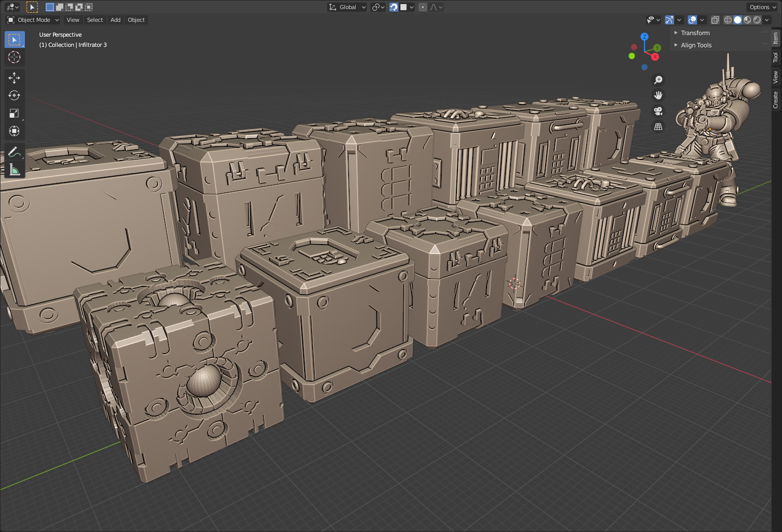Screen dimensions: 782x532
Task: Expand the Align Tools panel
Action: pos(696,45)
